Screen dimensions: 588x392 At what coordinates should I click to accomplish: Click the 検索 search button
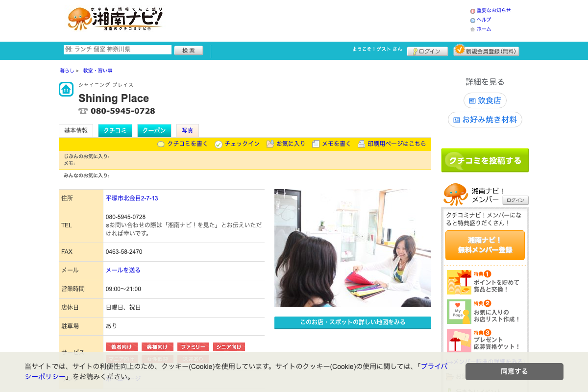[x=189, y=50]
